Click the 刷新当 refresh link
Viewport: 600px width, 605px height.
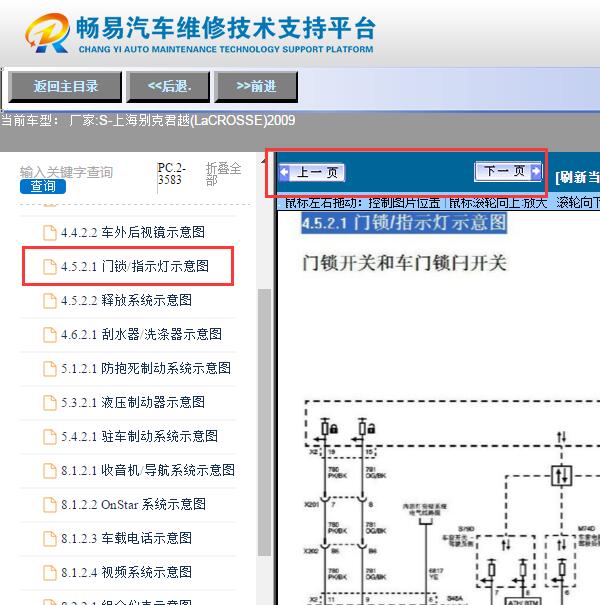pos(577,177)
